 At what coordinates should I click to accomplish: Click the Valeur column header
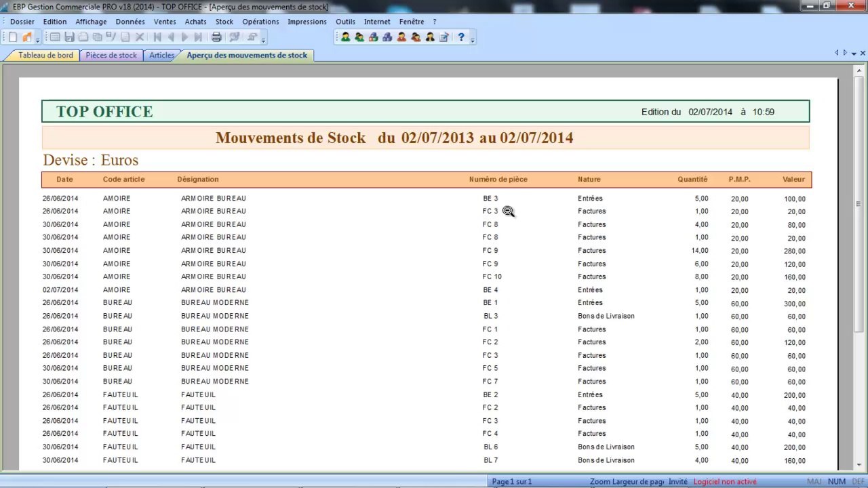(x=793, y=179)
